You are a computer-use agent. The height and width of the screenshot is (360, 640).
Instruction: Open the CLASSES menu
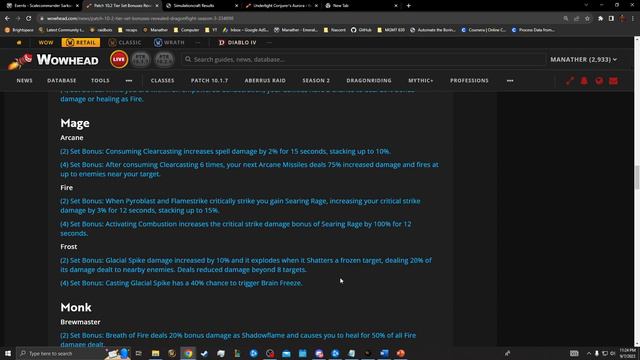click(162, 80)
